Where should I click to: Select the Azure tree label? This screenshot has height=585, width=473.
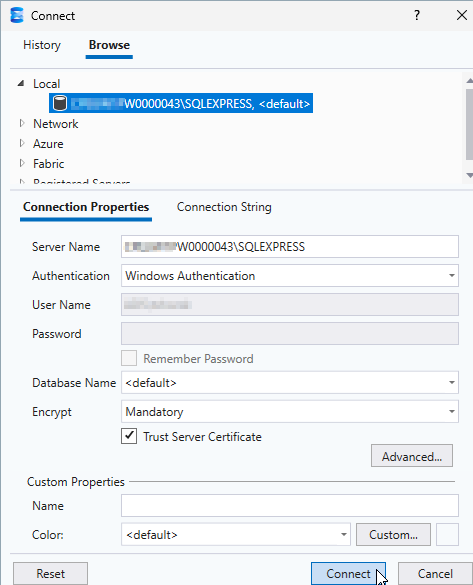pyautogui.click(x=48, y=144)
